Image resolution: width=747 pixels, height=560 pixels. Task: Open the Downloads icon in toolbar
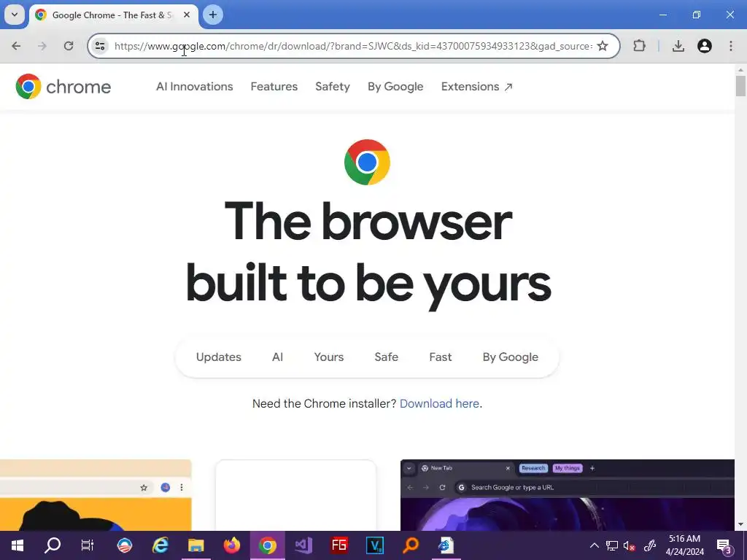pyautogui.click(x=678, y=46)
